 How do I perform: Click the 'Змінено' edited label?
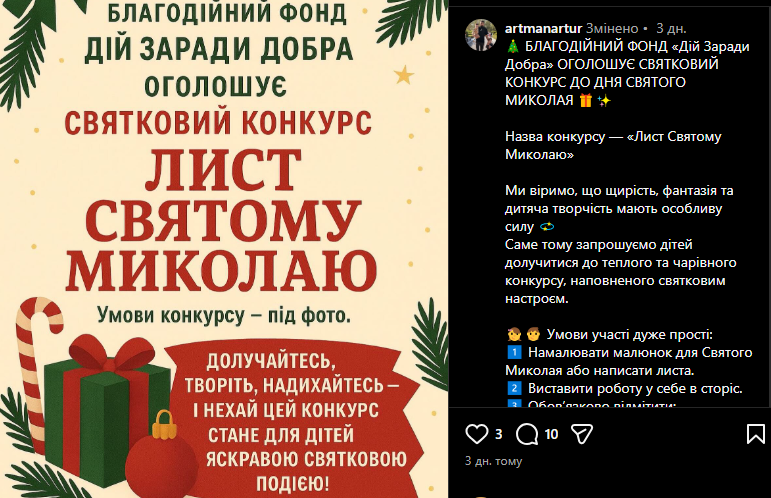click(612, 29)
